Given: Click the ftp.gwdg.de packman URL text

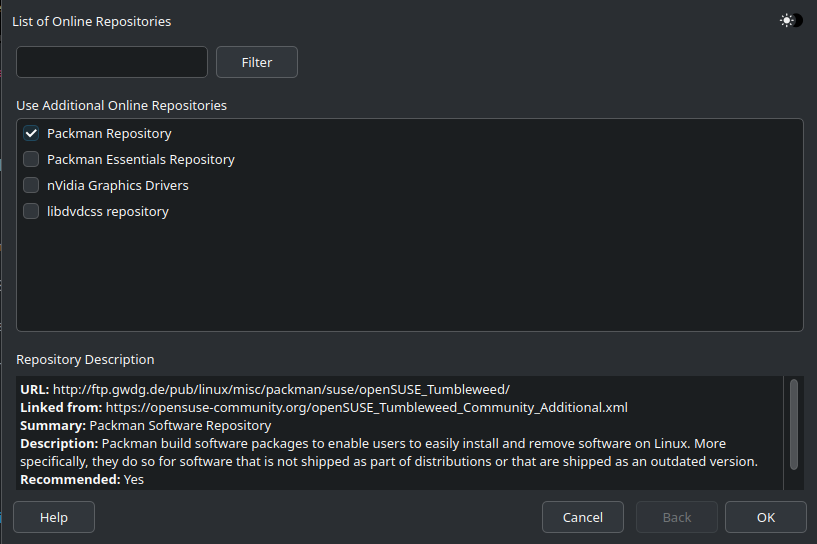Looking at the screenshot, I should click(281, 389).
